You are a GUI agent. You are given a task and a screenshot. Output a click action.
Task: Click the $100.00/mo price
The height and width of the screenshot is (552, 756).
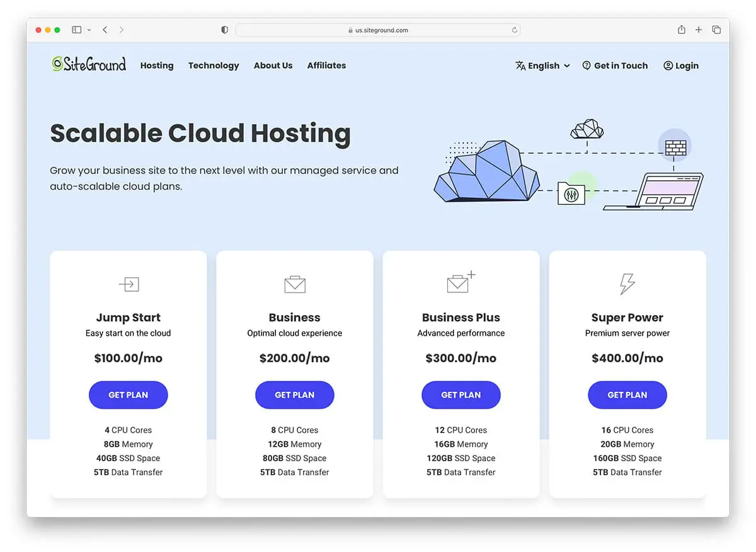coord(129,358)
